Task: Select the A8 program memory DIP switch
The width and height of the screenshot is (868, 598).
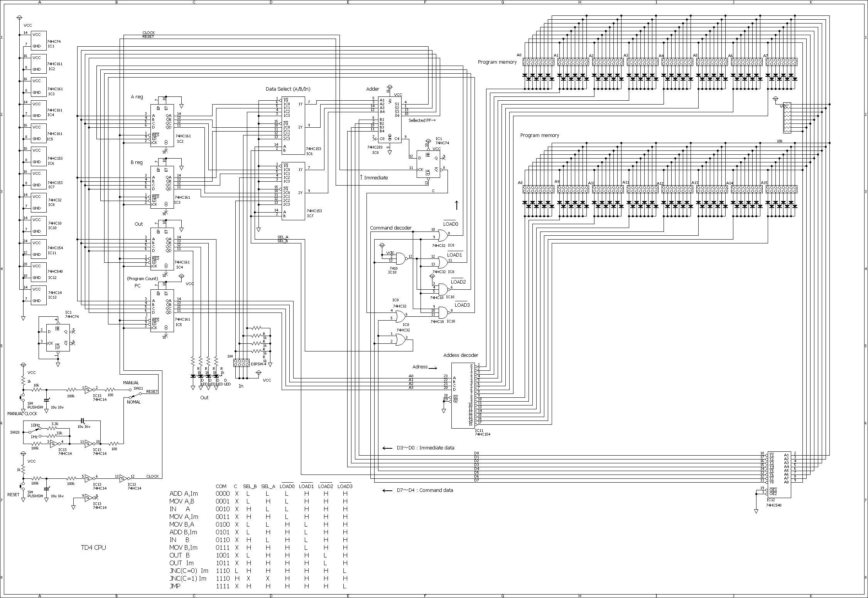Action: (x=538, y=189)
